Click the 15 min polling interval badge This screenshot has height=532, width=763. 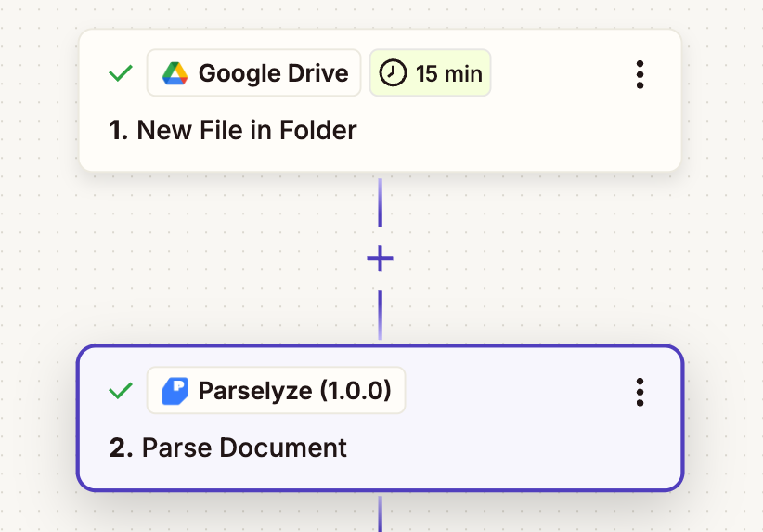tap(431, 73)
